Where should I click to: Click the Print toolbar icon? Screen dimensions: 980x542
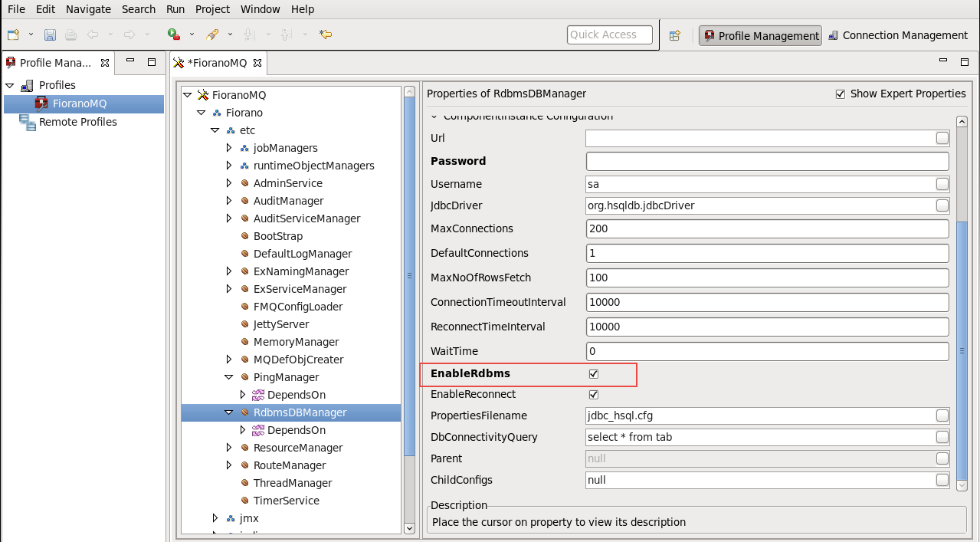[x=70, y=34]
